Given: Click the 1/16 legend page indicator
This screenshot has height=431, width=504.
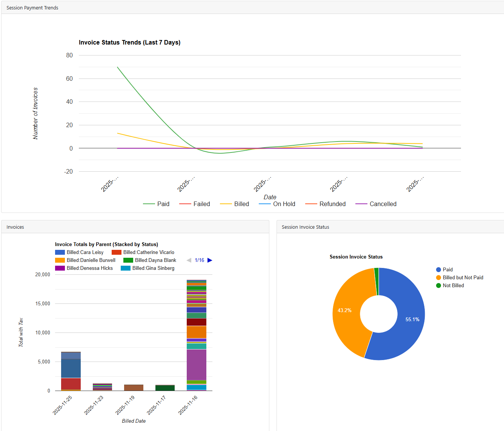Looking at the screenshot, I should tap(199, 260).
